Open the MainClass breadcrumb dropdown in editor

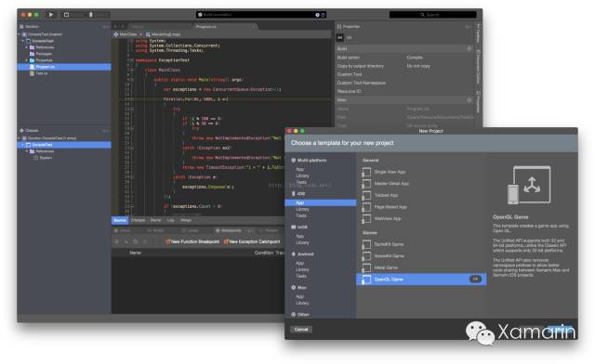[128, 34]
